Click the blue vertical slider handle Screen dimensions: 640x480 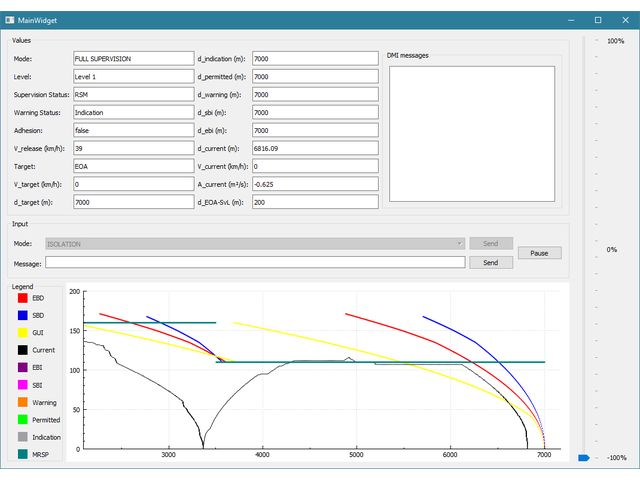(x=584, y=458)
